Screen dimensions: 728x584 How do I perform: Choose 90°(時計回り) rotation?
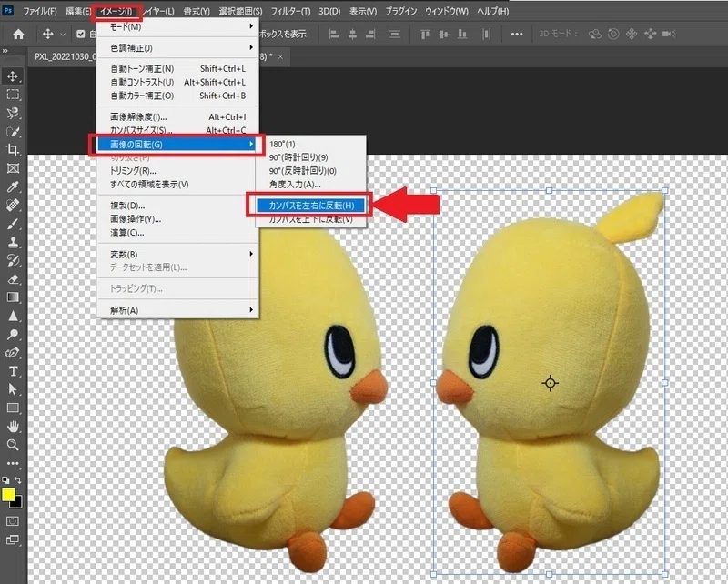(310, 157)
